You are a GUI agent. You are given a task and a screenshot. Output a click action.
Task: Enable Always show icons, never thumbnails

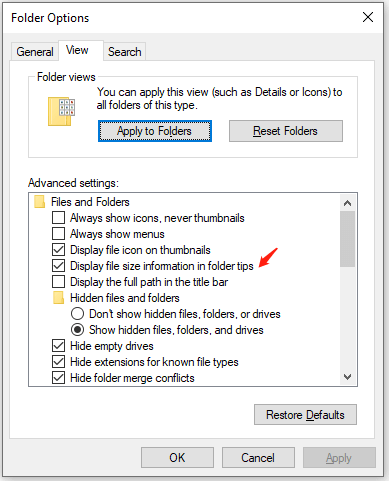(58, 218)
